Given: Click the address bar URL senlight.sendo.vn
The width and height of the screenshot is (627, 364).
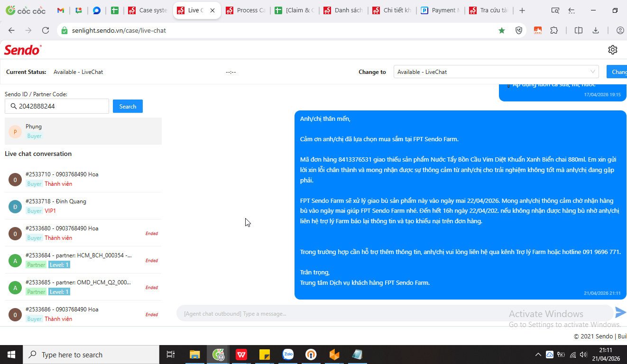Looking at the screenshot, I should click(x=119, y=30).
